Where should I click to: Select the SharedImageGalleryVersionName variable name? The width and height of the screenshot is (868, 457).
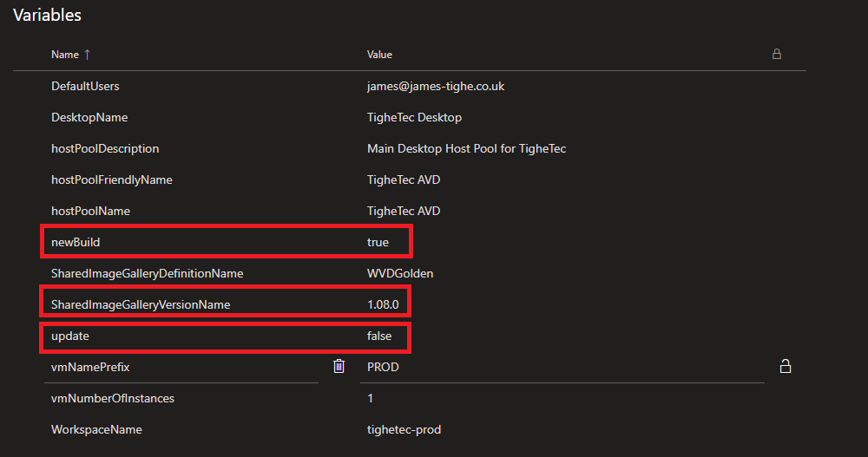pos(141,304)
